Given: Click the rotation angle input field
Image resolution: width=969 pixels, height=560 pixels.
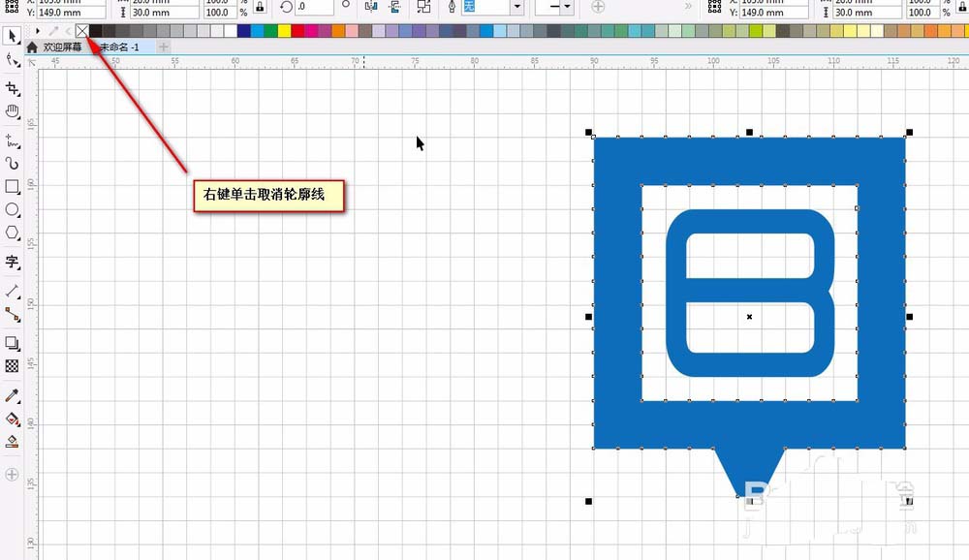Looking at the screenshot, I should click(315, 7).
